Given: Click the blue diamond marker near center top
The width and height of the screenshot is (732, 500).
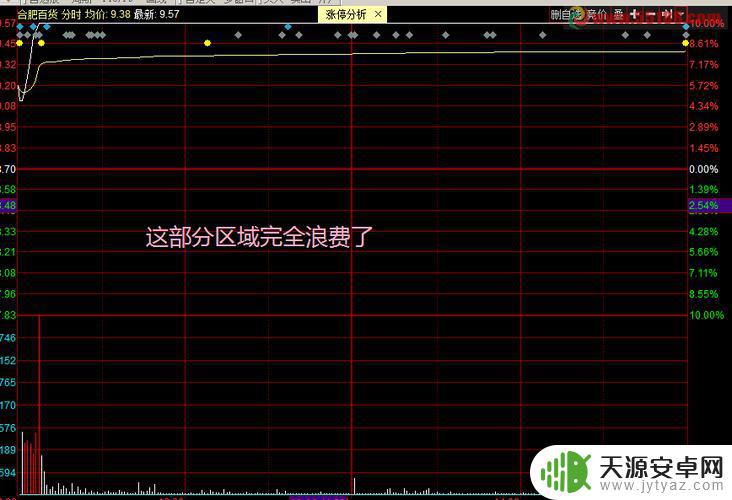Looking at the screenshot, I should tap(288, 27).
